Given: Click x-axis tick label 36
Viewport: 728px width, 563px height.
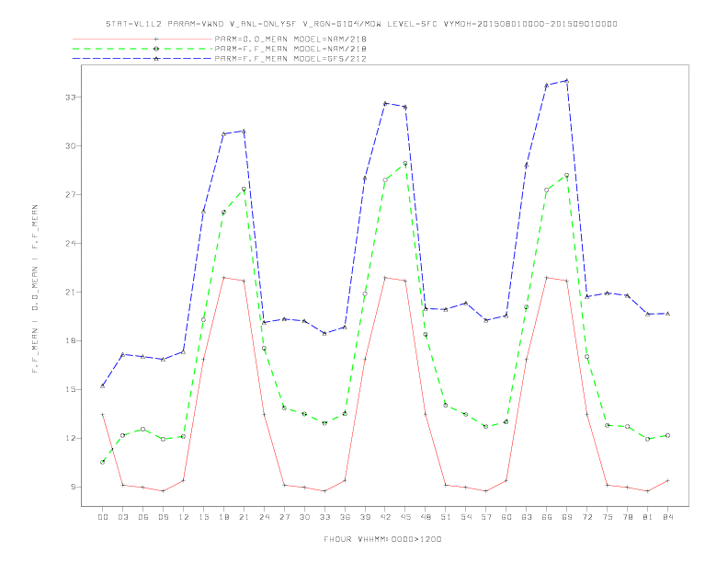Looking at the screenshot, I should click(x=345, y=517).
